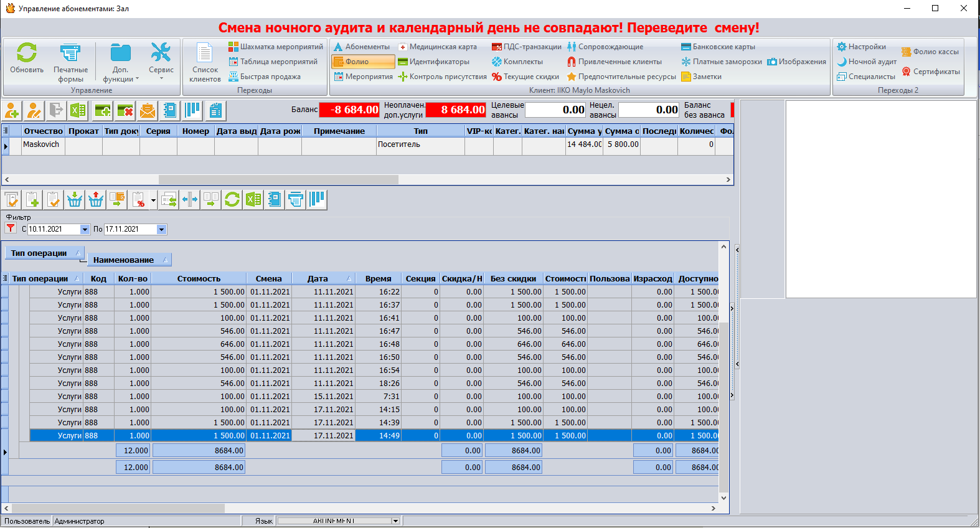Click the split columns arrows icon
Image resolution: width=980 pixels, height=528 pixels.
point(190,200)
